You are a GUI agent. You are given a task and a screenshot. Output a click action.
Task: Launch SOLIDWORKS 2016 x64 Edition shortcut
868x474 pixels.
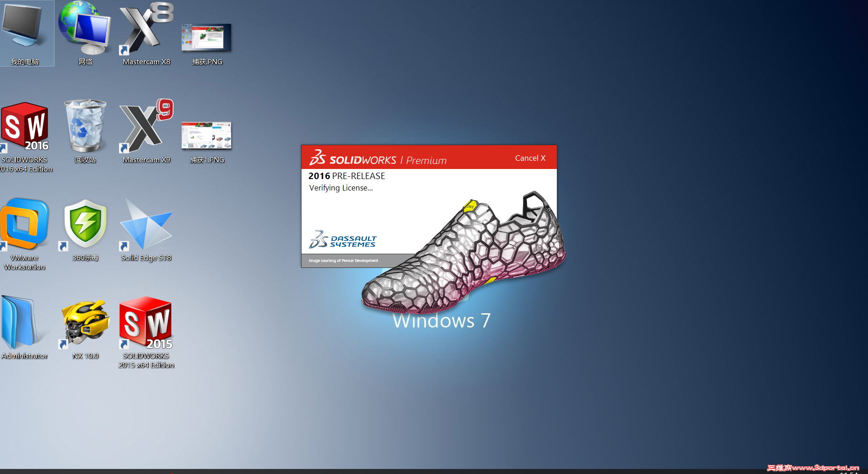tap(26, 136)
